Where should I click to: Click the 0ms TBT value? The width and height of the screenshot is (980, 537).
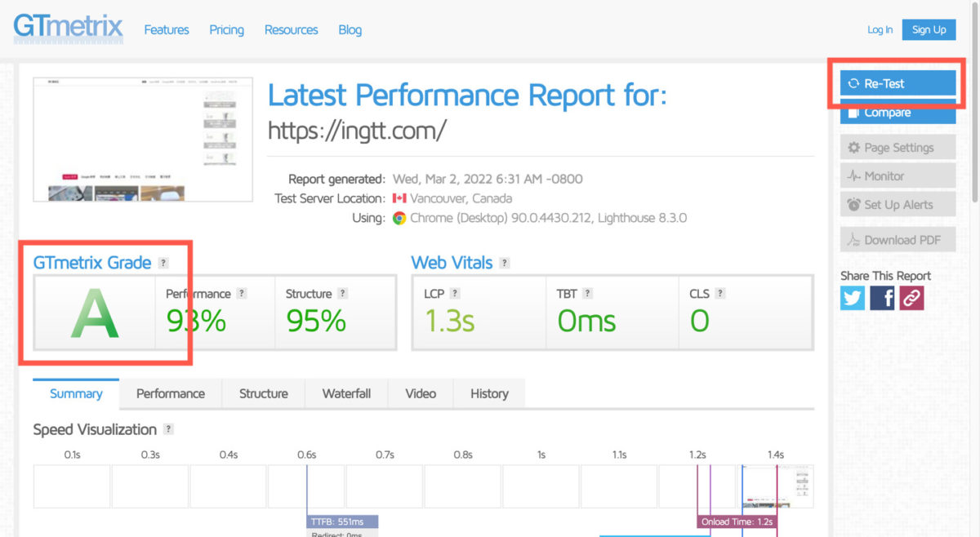click(586, 321)
